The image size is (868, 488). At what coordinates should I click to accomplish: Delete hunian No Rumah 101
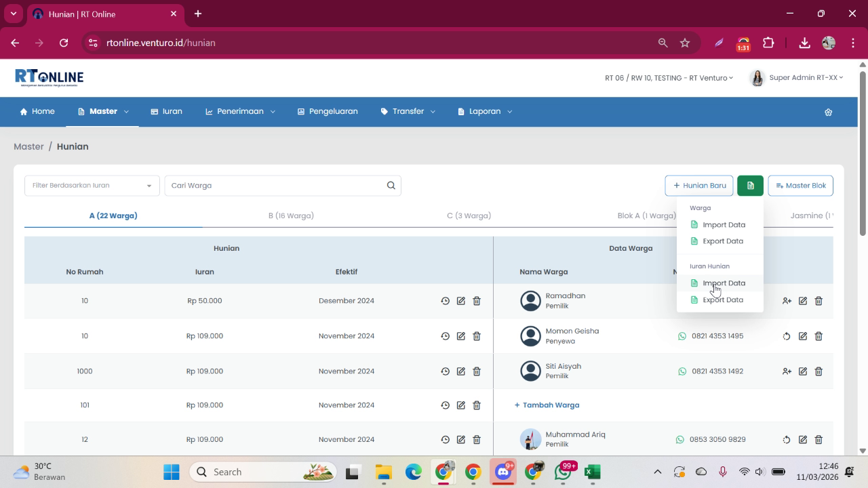pos(477,405)
